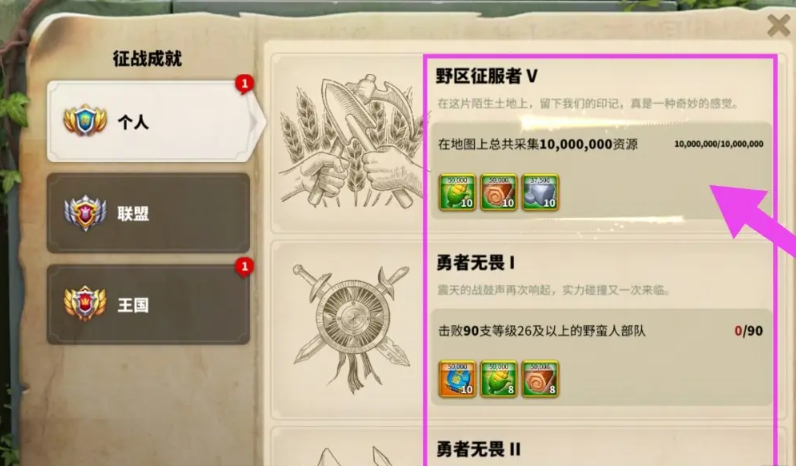Switch to the 王国 achievement tab
The width and height of the screenshot is (796, 466).
tap(148, 304)
